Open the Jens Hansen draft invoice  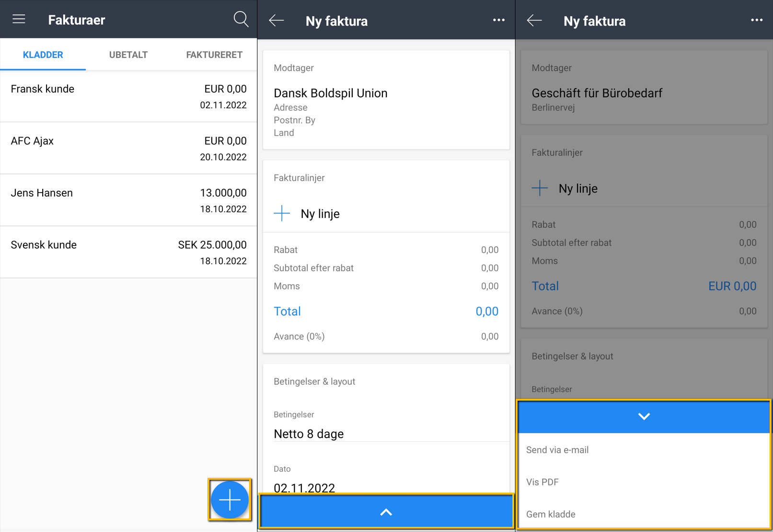click(x=128, y=200)
